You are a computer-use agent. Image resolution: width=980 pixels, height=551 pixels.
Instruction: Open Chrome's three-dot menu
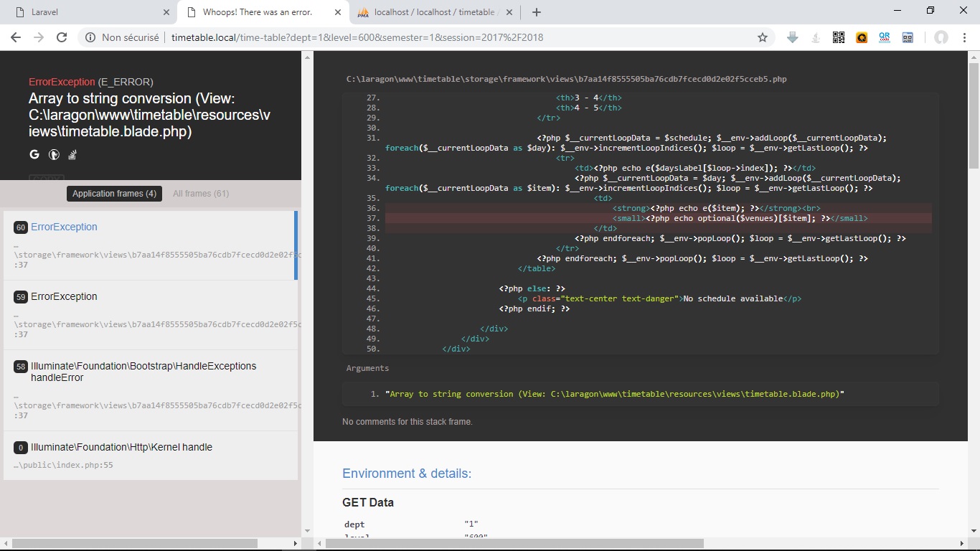tap(965, 37)
